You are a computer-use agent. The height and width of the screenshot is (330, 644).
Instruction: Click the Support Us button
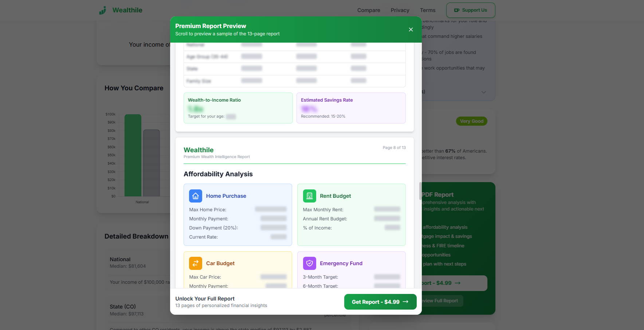click(x=470, y=10)
